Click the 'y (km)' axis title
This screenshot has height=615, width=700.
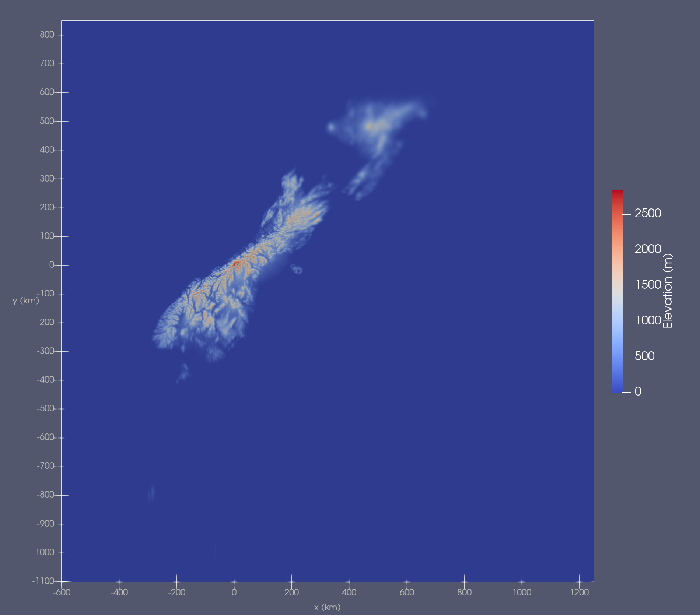click(26, 301)
